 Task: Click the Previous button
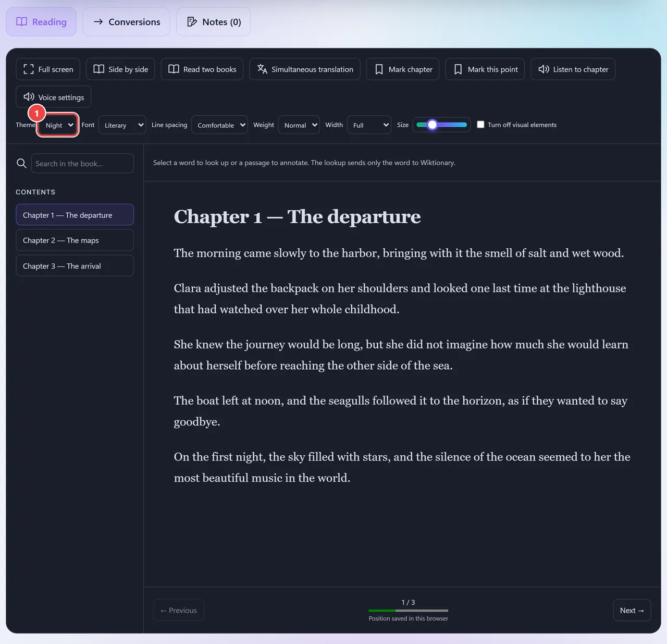coord(179,611)
